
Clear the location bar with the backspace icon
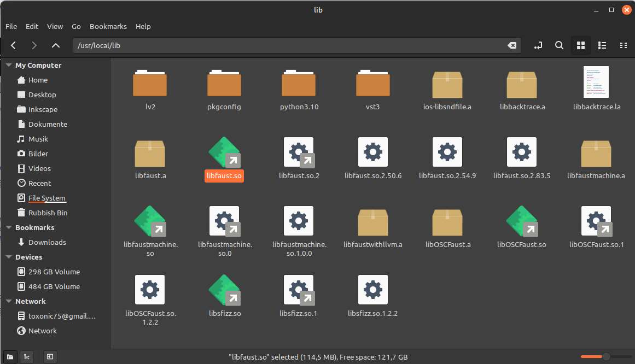pos(512,45)
